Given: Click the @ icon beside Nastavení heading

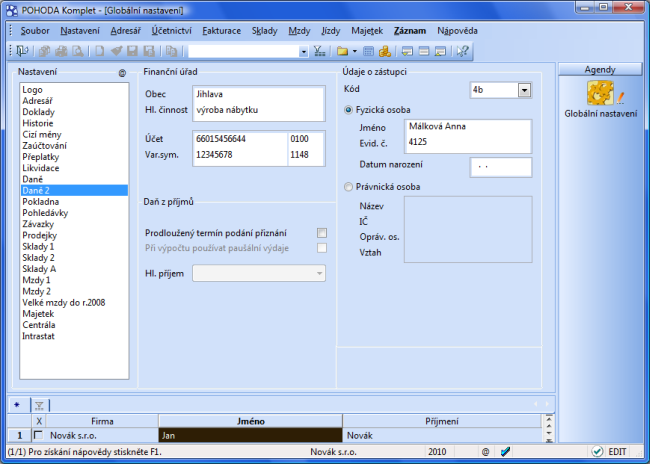Looking at the screenshot, I should [x=122, y=73].
